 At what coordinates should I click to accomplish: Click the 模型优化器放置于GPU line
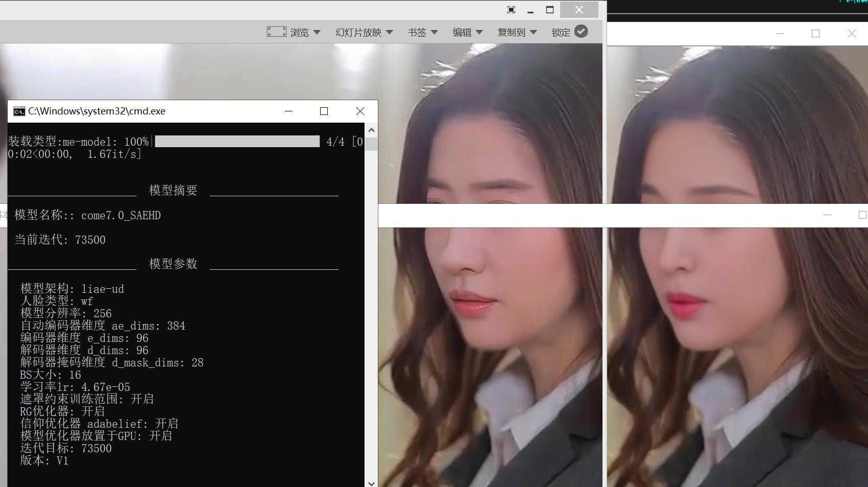click(x=96, y=436)
